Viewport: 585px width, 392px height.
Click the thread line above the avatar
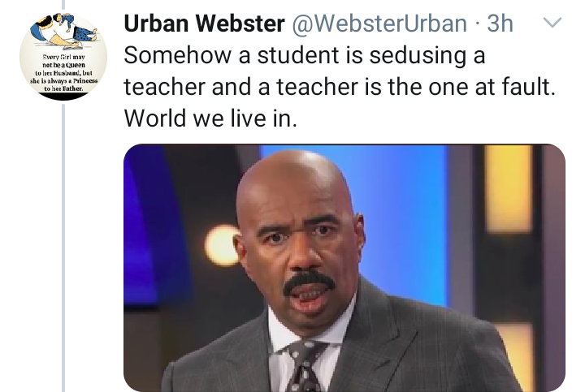point(63,5)
